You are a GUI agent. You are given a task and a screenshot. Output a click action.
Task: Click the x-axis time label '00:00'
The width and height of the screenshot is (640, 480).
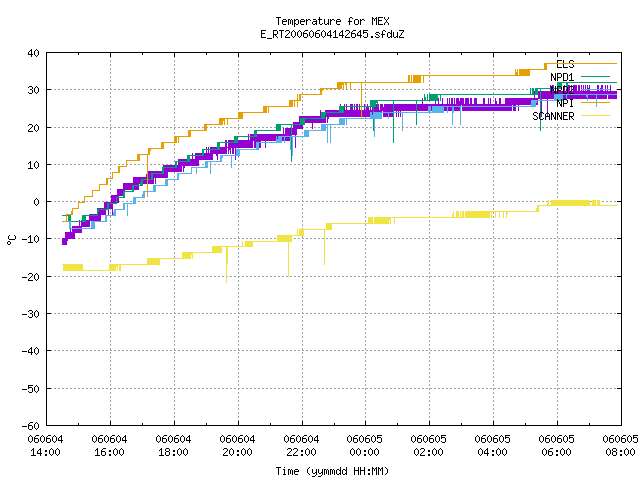(x=364, y=452)
